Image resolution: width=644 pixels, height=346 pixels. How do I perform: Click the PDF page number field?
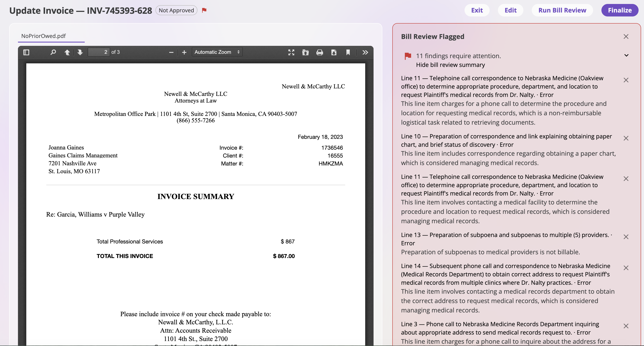coord(99,52)
